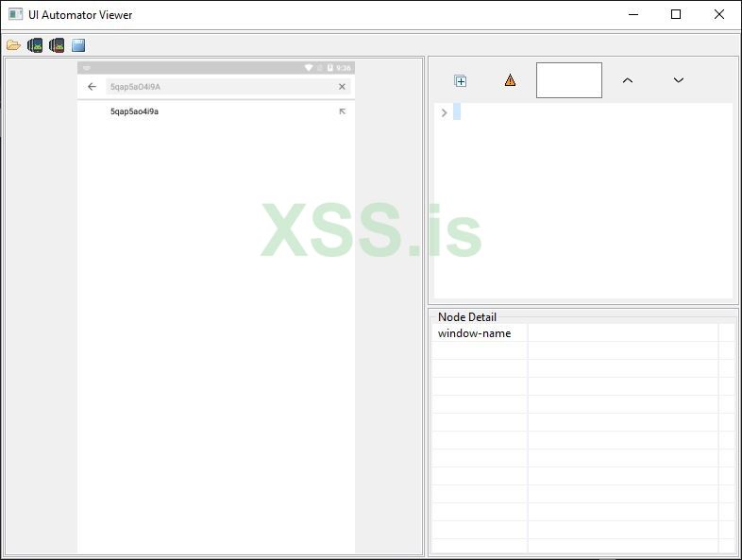Click the compressed hierarchy screenshot icon
The width and height of the screenshot is (742, 560).
click(x=57, y=45)
